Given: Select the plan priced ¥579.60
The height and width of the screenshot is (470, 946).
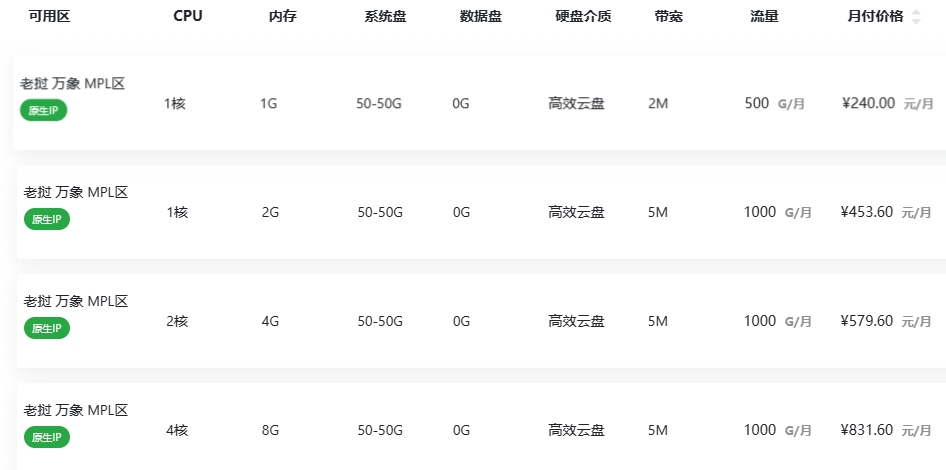Looking at the screenshot, I should (x=867, y=321).
